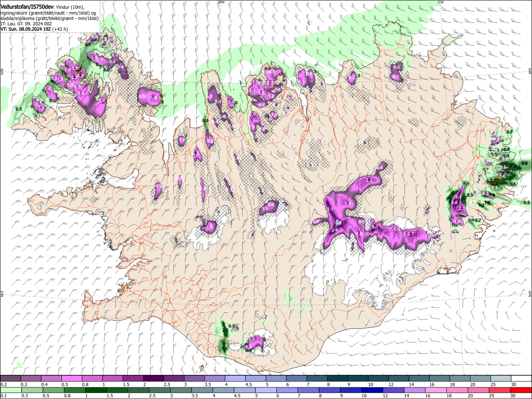The height and width of the screenshot is (399, 532).
Task: Pick the upper-row legend swatch starting at 12
Action: pos(399,379)
